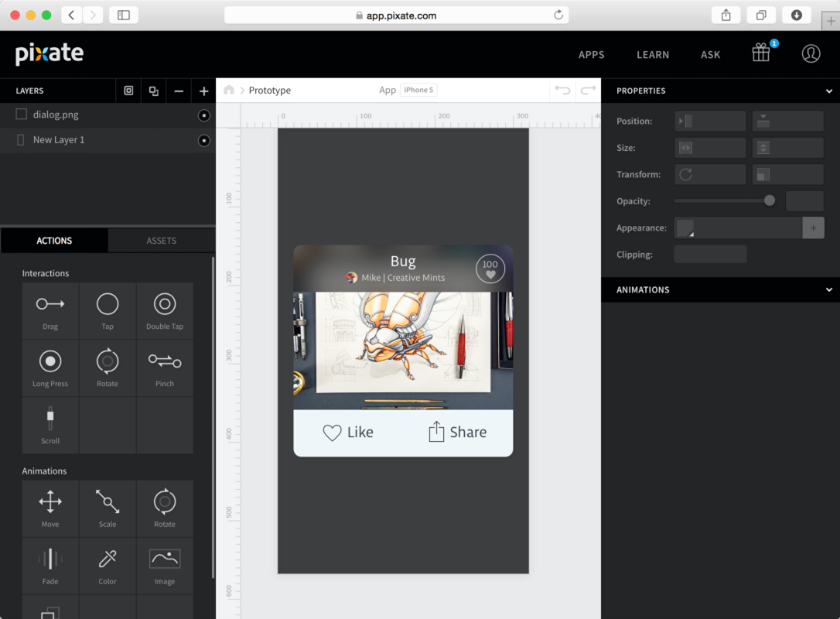Collapse the Animations panel
Image resolution: width=840 pixels, height=619 pixels.
(x=828, y=290)
